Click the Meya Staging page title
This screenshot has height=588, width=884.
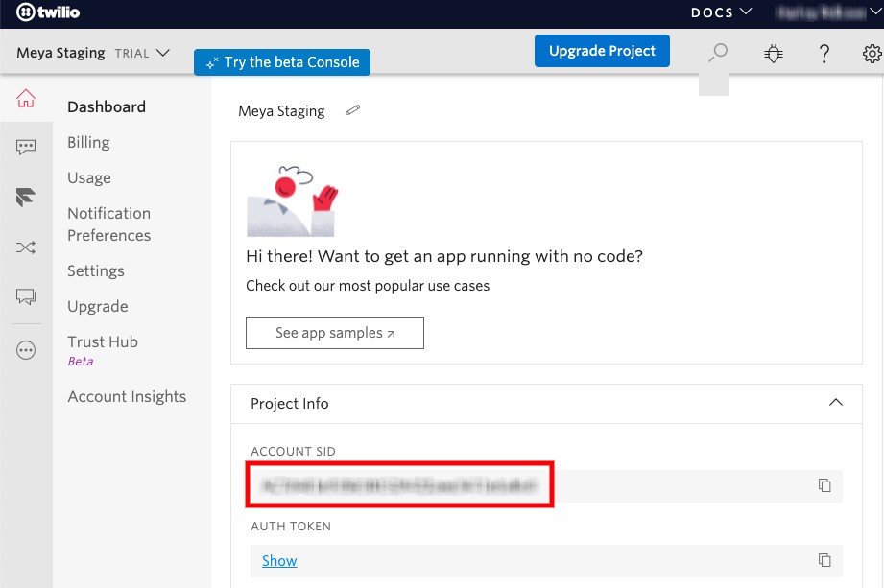point(281,111)
